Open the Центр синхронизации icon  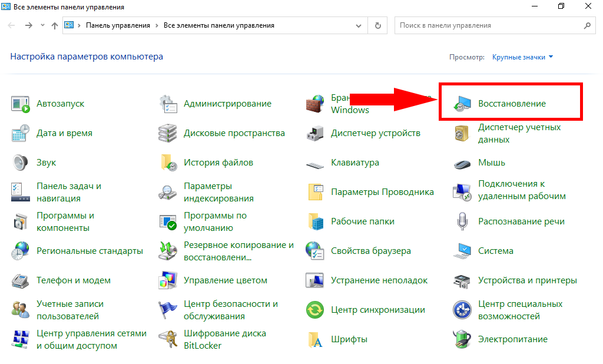315,310
